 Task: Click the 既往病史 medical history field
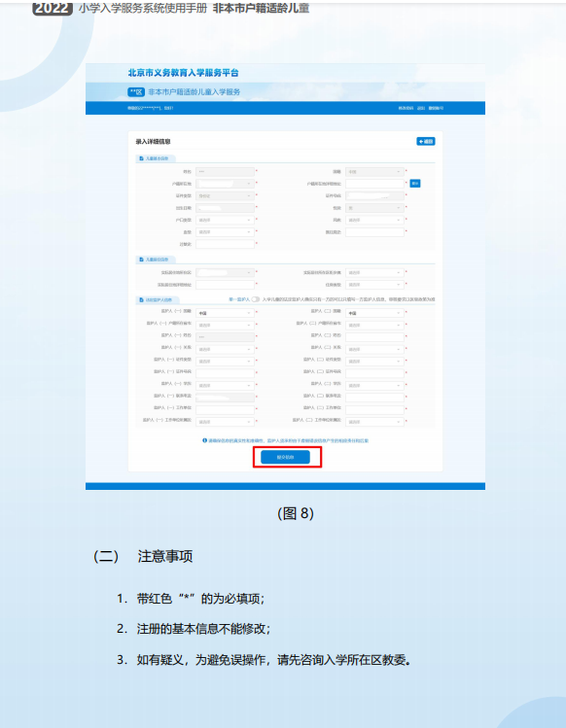(x=374, y=232)
